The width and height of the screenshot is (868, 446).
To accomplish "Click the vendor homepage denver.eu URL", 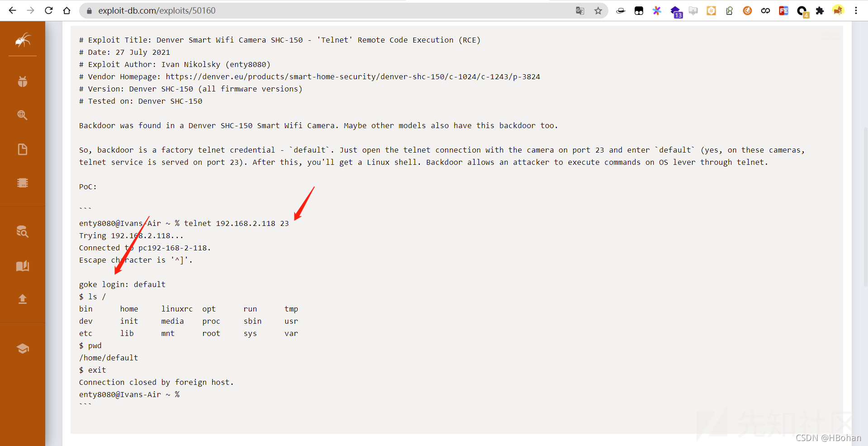I will (x=353, y=77).
